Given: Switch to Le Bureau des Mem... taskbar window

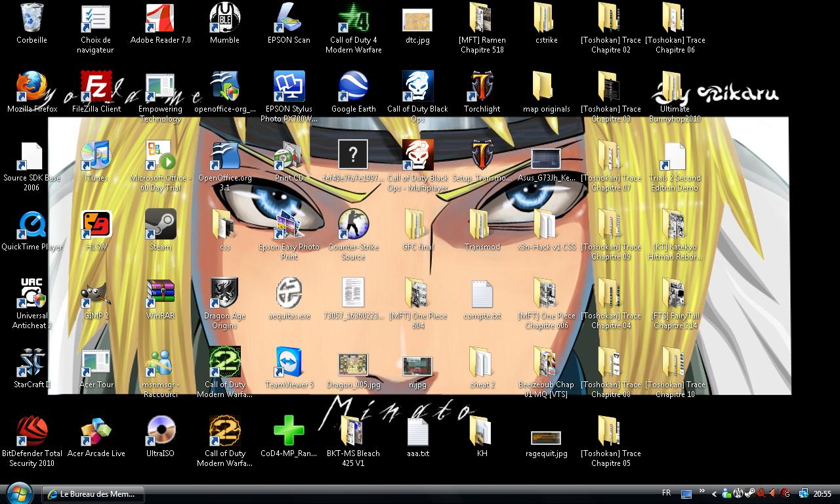Looking at the screenshot, I should click(x=93, y=494).
